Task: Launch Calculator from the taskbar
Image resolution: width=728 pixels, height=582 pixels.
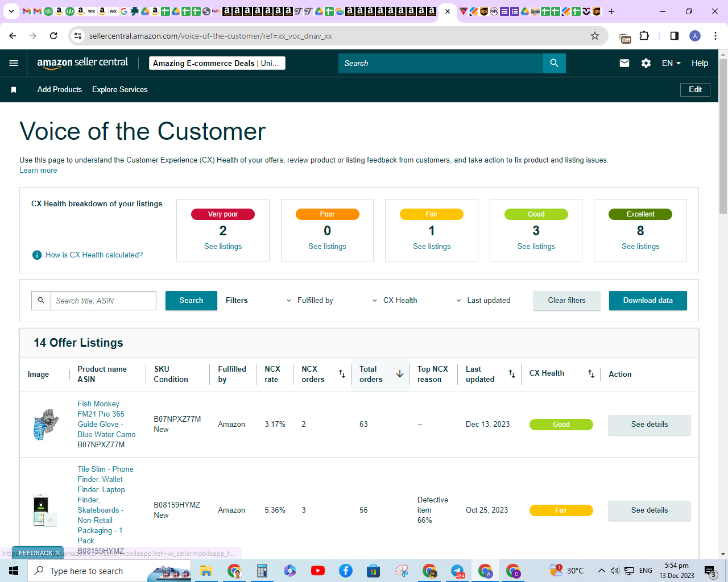Action: [x=262, y=571]
